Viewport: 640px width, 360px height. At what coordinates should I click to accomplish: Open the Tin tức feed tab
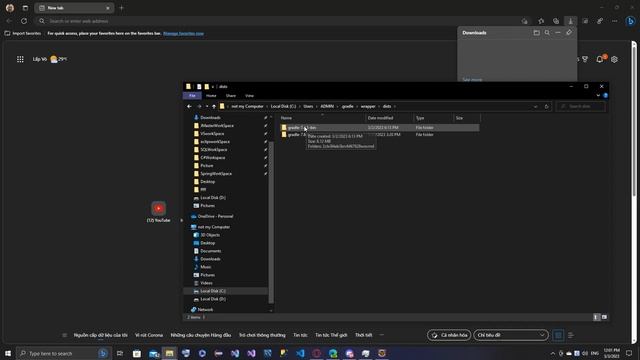(300, 335)
